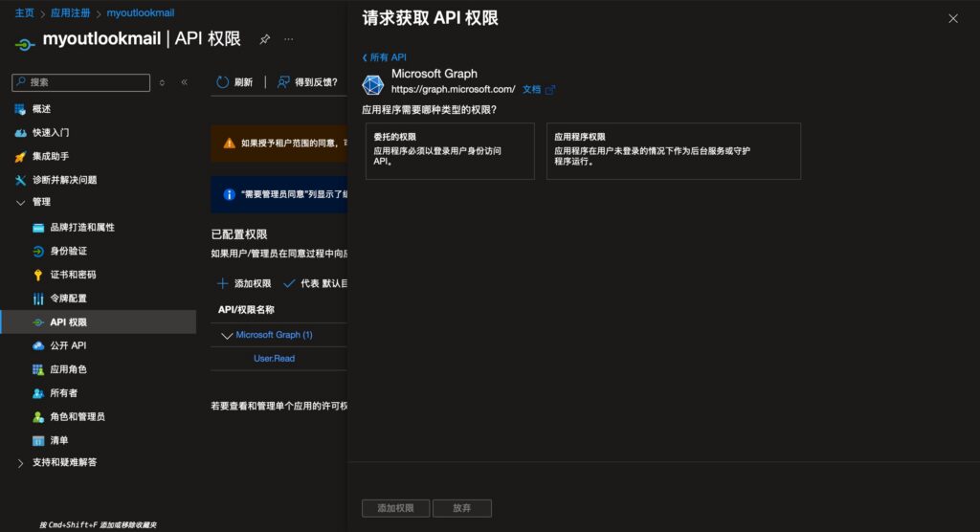Viewport: 980px width, 532px height.
Task: Click the pin icon beside the page title
Action: (x=265, y=39)
